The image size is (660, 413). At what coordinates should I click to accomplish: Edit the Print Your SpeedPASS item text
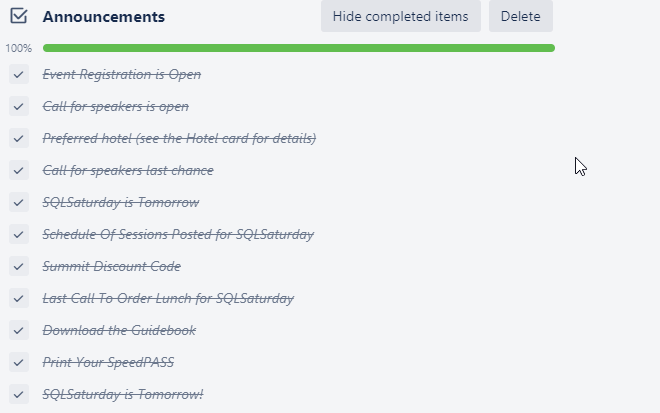[108, 363]
